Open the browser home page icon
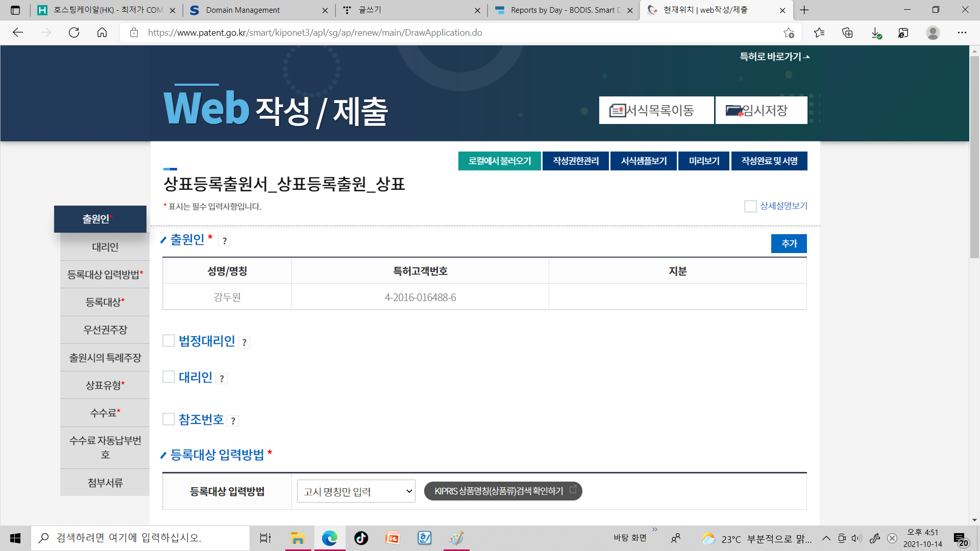 [102, 33]
